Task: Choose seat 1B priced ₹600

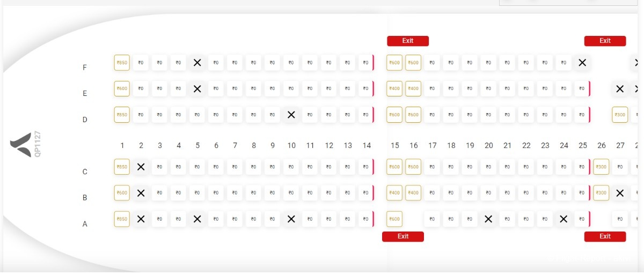Action: point(122,193)
